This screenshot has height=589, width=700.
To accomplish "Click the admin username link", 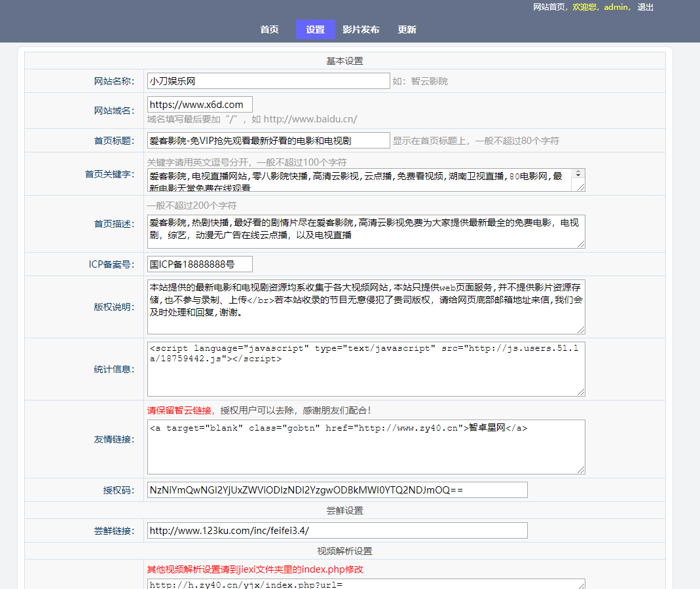I will pyautogui.click(x=616, y=7).
